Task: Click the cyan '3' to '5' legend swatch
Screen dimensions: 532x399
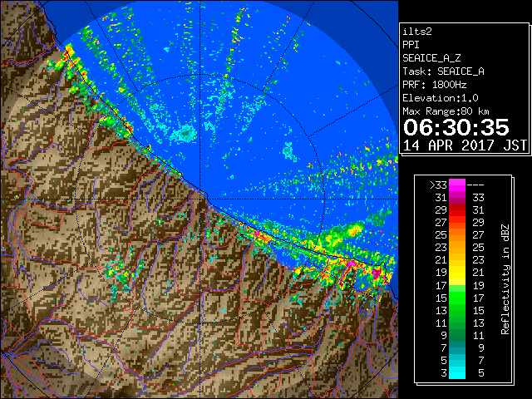Action: (457, 373)
